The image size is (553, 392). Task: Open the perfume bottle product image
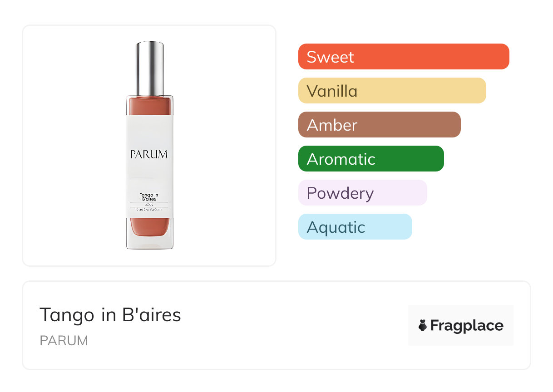tap(149, 145)
